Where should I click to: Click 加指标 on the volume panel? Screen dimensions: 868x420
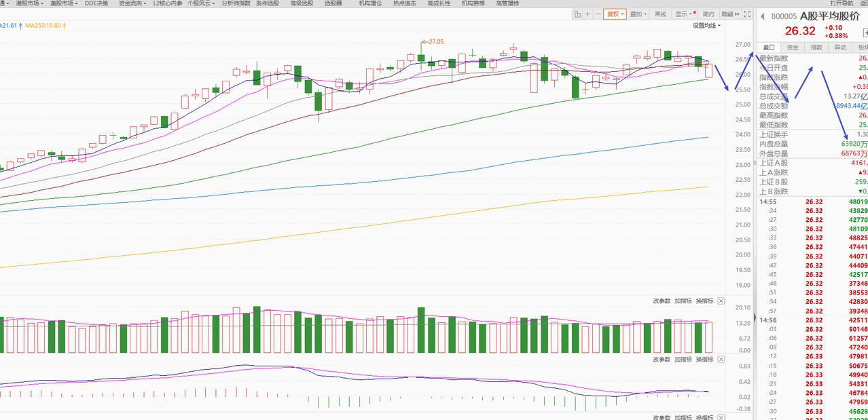point(683,301)
